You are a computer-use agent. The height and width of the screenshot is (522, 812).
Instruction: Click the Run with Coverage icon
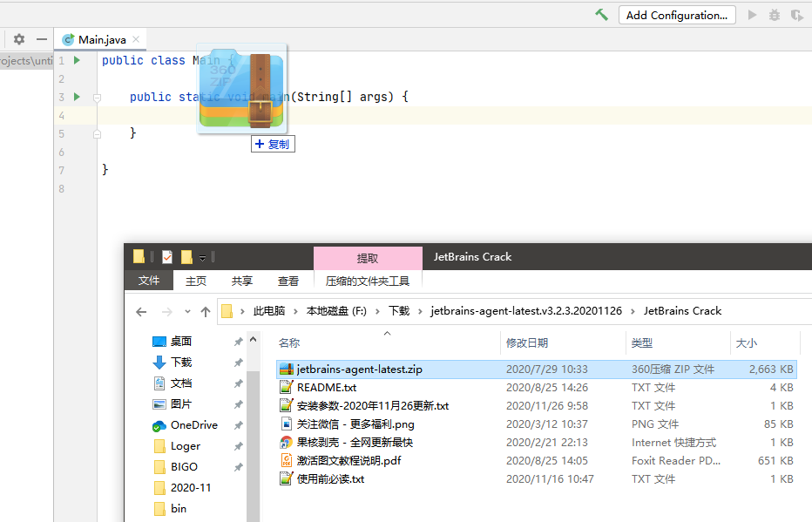pos(796,15)
